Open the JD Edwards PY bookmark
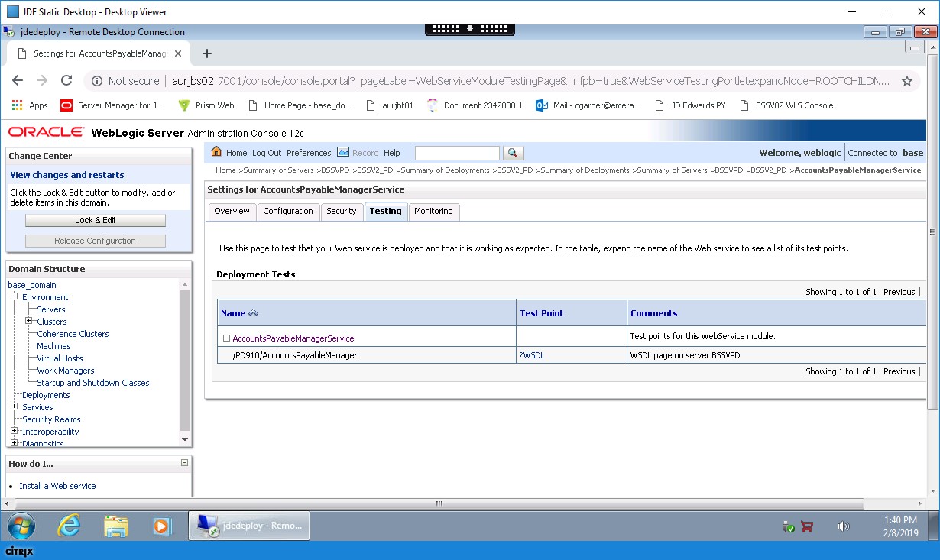940x560 pixels. pyautogui.click(x=690, y=105)
